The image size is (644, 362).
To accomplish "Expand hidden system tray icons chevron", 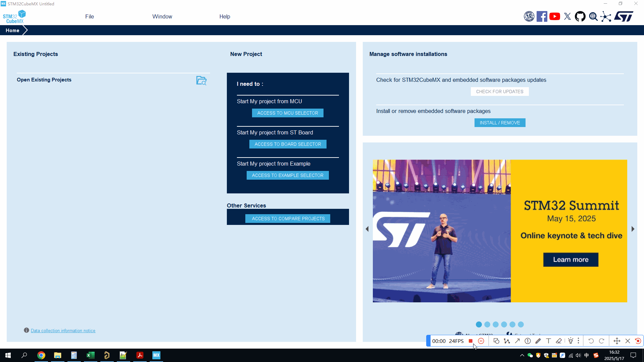I will [x=522, y=355].
